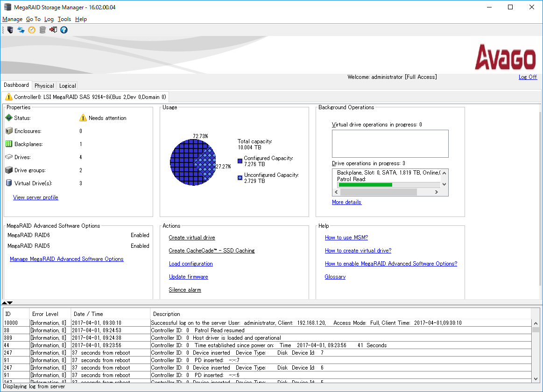The height and width of the screenshot is (392, 543).
Task: Click the Log Off link
Action: (528, 77)
